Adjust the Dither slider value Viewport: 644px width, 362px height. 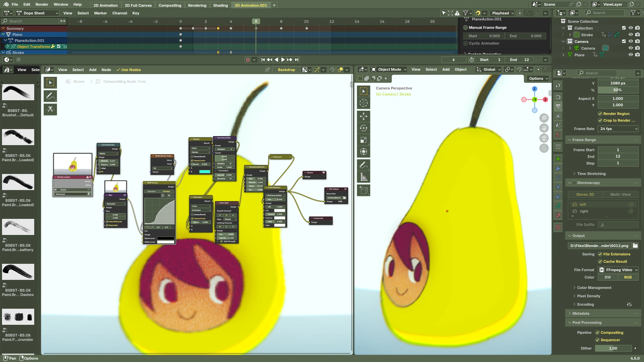613,348
